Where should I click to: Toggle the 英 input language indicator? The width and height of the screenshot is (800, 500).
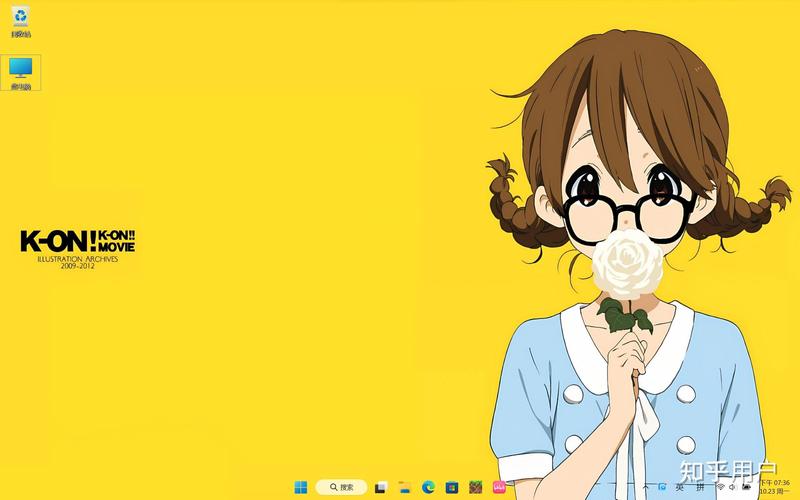pyautogui.click(x=679, y=487)
